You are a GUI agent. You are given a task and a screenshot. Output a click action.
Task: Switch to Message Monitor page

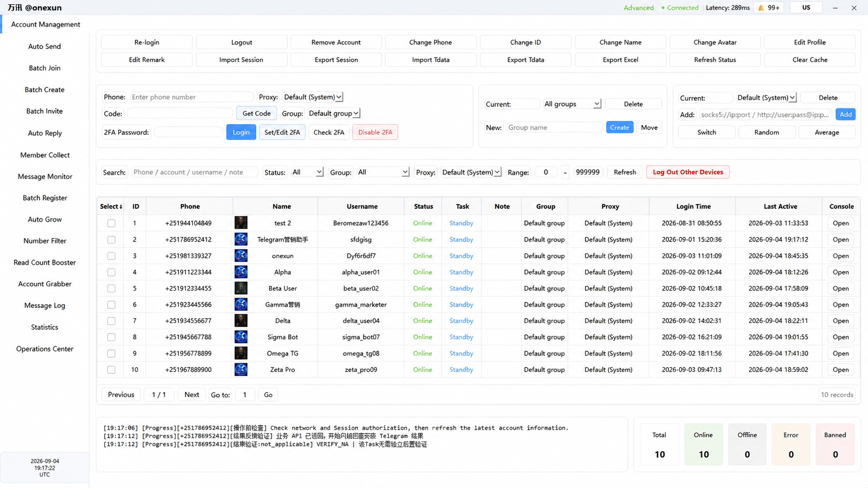[x=45, y=177]
